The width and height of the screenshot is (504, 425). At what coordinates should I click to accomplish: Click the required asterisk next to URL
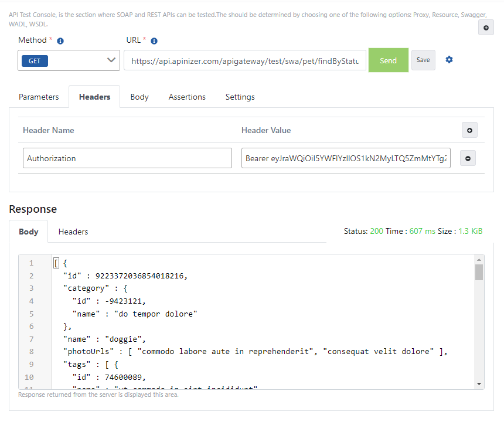coord(145,40)
